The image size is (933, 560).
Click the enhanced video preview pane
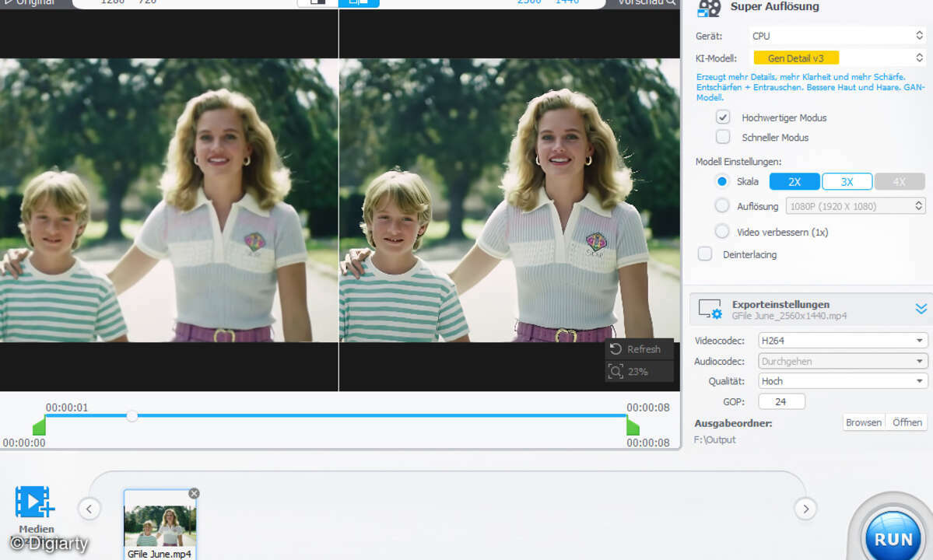pyautogui.click(x=510, y=200)
